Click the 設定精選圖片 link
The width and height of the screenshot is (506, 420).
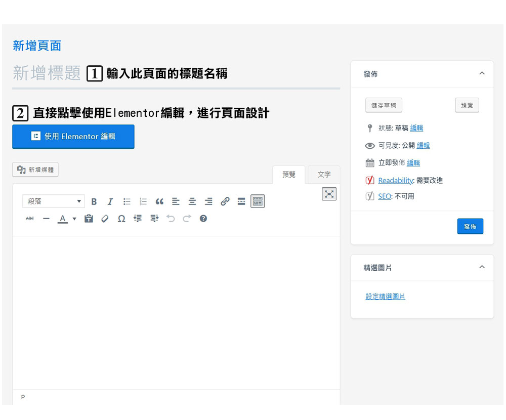pyautogui.click(x=385, y=297)
